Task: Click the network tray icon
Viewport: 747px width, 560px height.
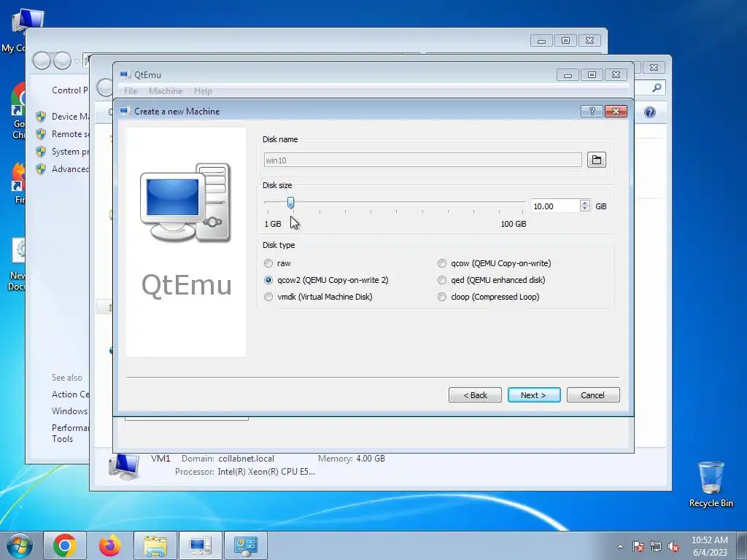Action: [x=656, y=546]
